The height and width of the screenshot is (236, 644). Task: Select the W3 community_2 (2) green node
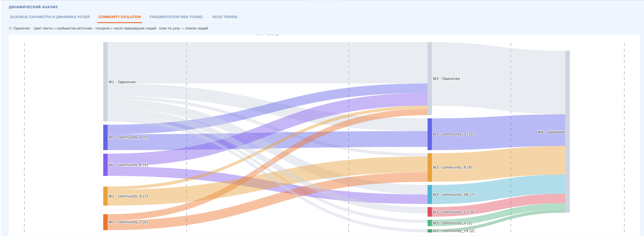429,223
